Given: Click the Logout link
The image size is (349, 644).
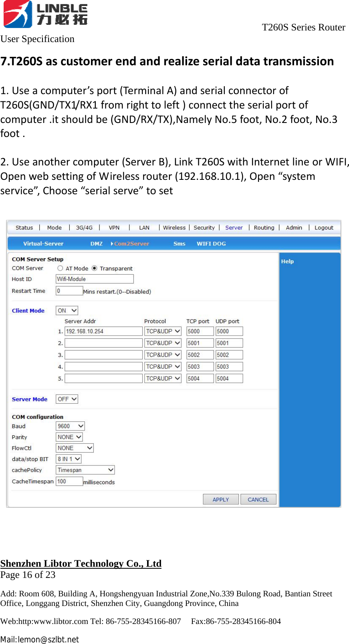Looking at the screenshot, I should coord(324,227).
